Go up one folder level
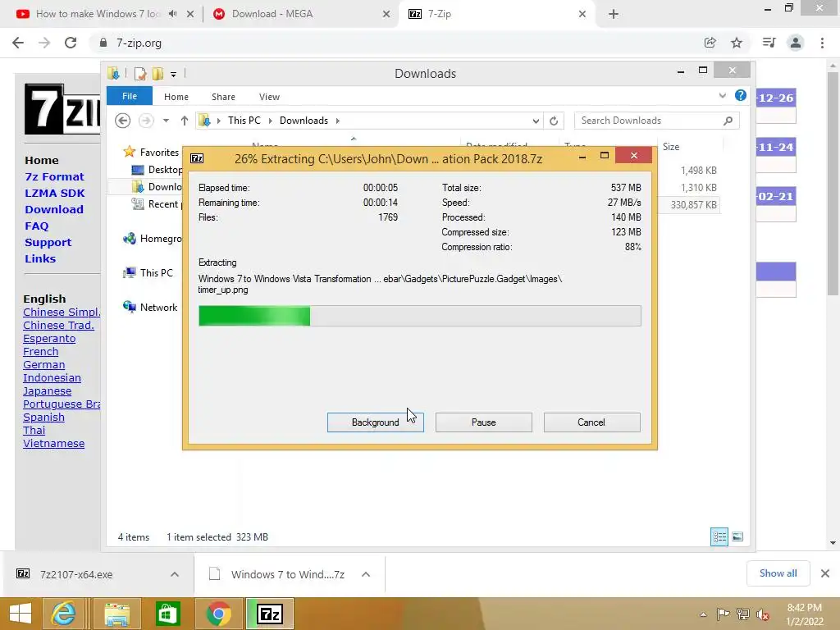Viewport: 840px width, 630px height. [x=185, y=121]
